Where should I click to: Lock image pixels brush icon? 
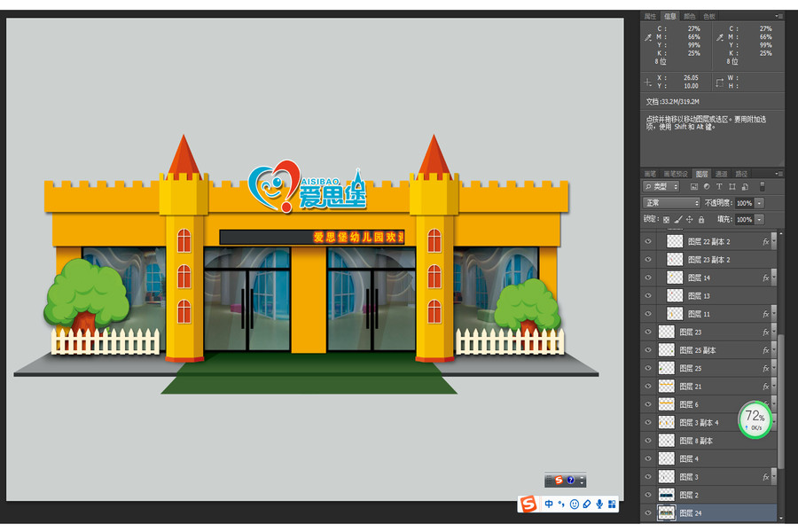[x=678, y=219]
